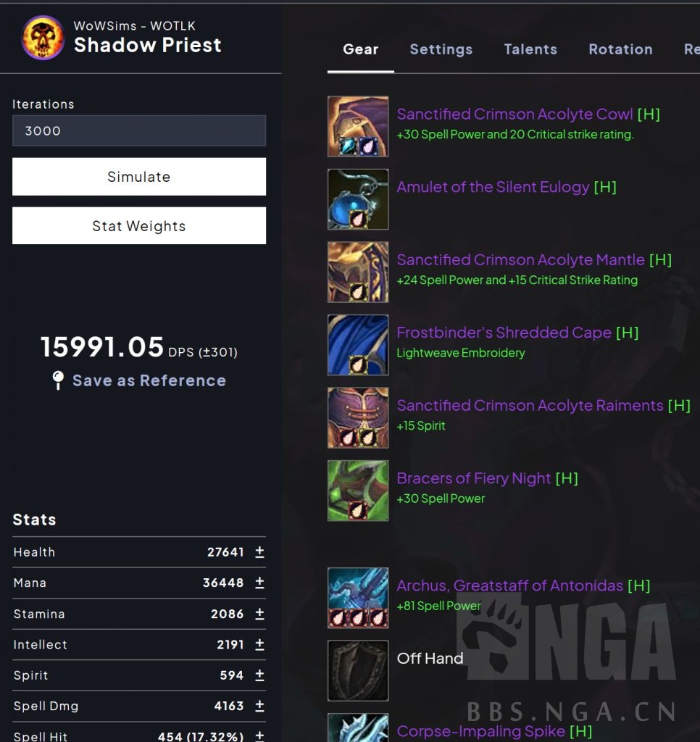This screenshot has height=742, width=700.
Task: Expand the Health stat bonus plus-minus control
Action: 259,551
